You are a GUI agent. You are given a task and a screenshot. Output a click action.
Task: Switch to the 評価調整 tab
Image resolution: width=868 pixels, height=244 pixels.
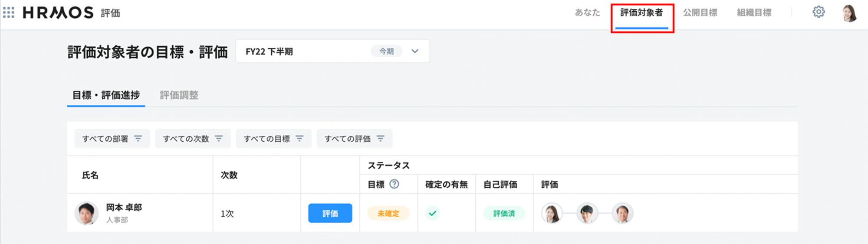coord(179,95)
